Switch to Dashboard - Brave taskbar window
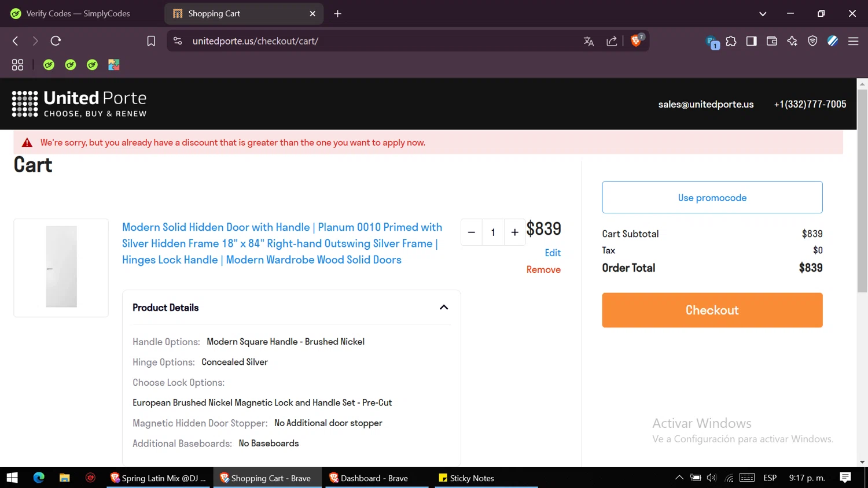This screenshot has height=488, width=868. pyautogui.click(x=376, y=478)
